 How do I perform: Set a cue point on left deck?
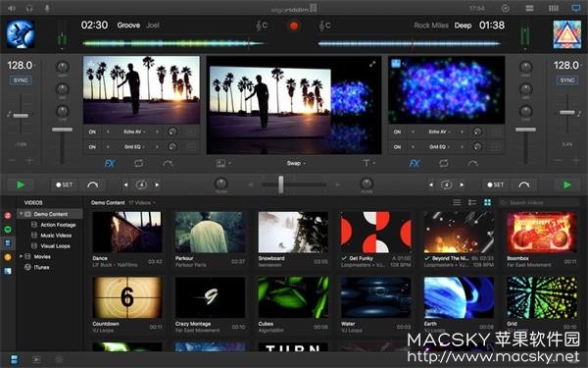tap(64, 184)
